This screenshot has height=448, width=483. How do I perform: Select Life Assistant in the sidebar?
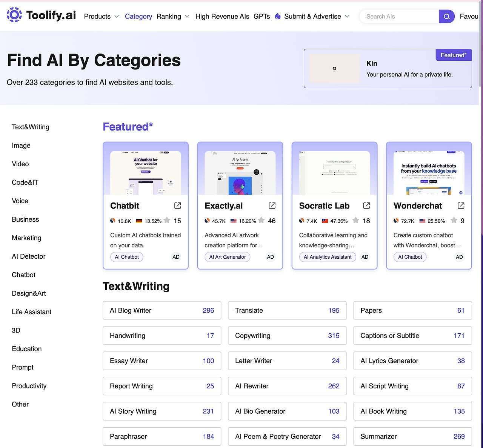(x=32, y=311)
